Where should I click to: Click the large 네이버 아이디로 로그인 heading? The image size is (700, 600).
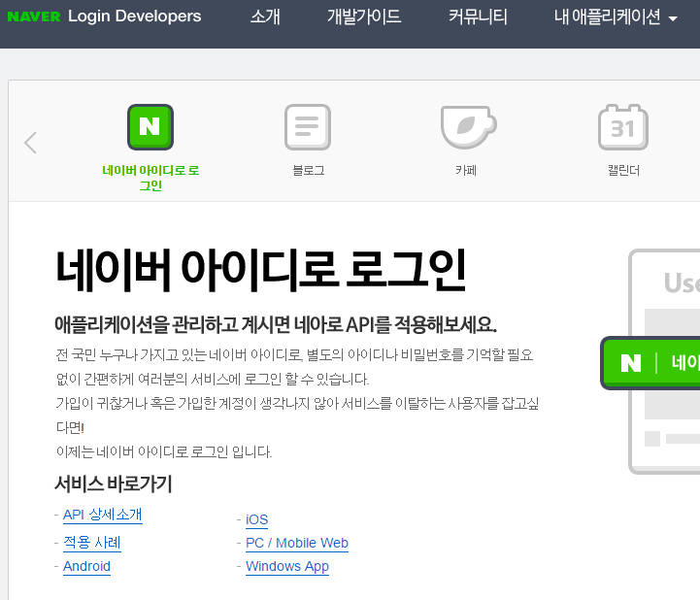260,270
